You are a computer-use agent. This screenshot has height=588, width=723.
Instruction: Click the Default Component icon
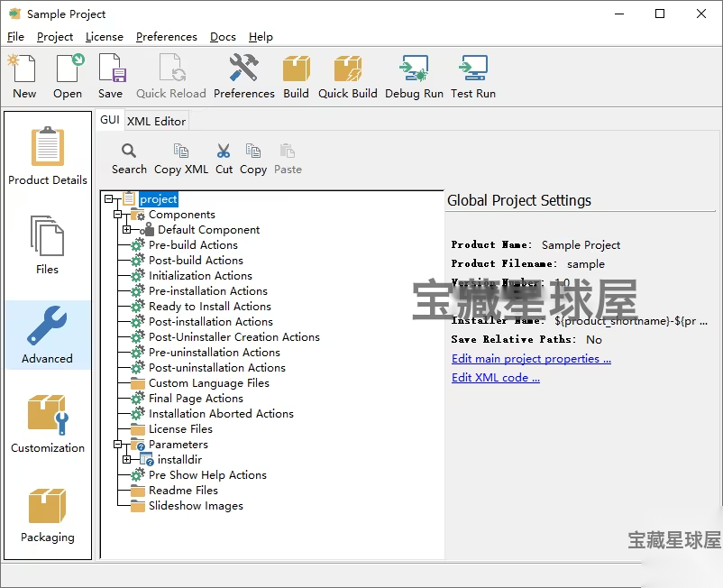pyautogui.click(x=148, y=229)
